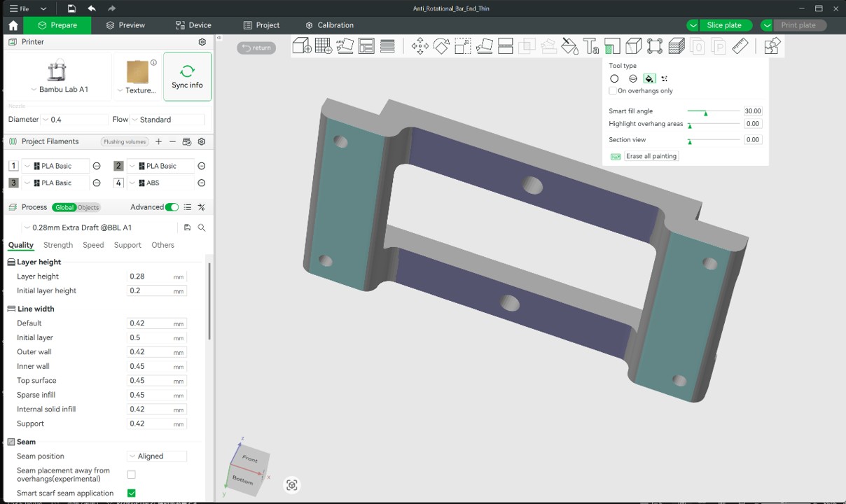846x504 pixels.
Task: Click the Variable layer height toolbar icon
Action: coord(676,46)
